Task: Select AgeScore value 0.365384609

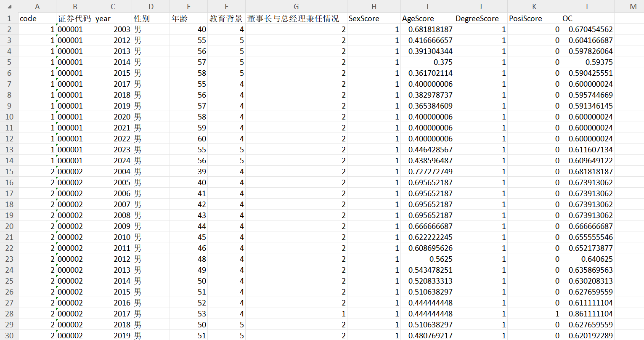Action: [427, 106]
